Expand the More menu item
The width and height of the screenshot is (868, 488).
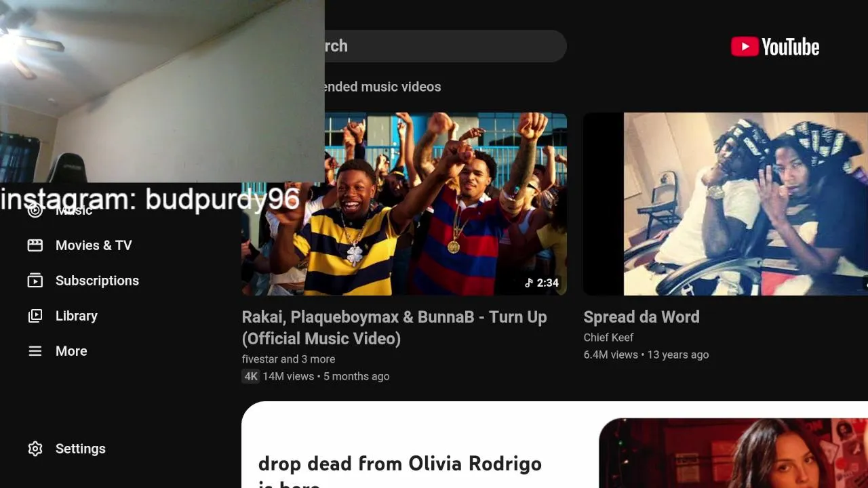point(71,351)
